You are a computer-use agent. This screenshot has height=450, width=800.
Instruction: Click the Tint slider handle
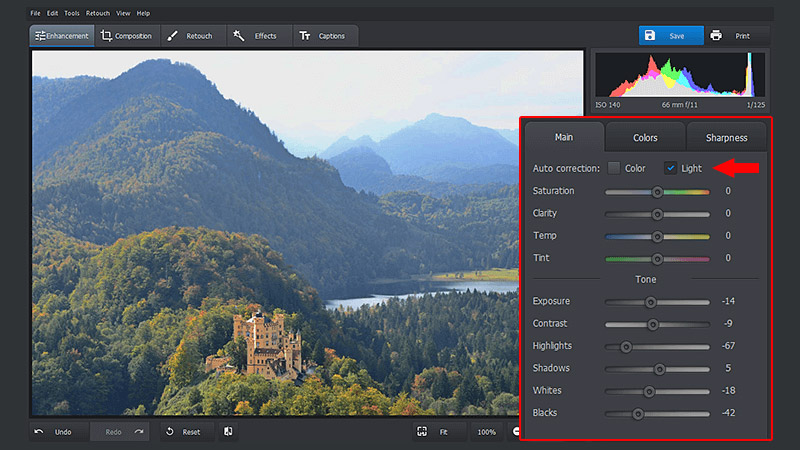pos(657,259)
